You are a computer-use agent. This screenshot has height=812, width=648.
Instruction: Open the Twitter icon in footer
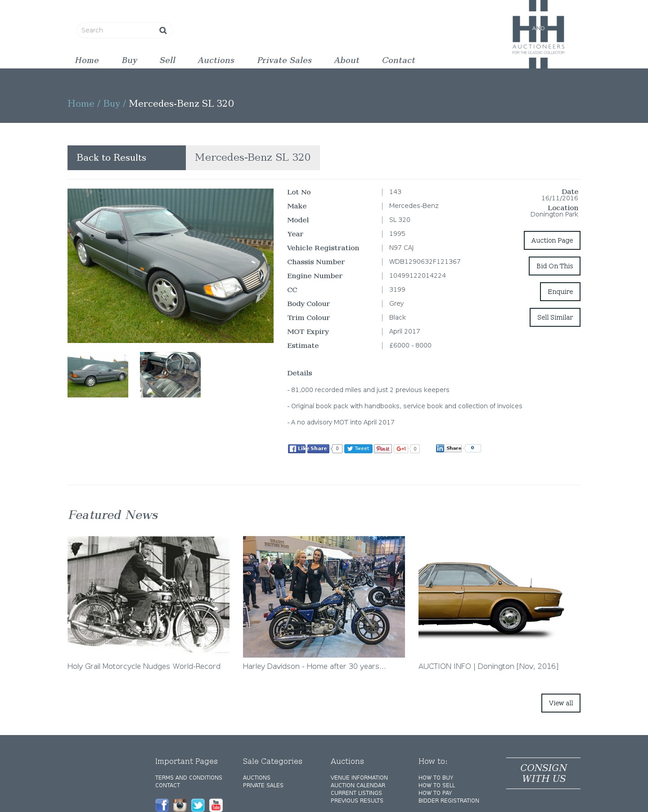pyautogui.click(x=198, y=805)
